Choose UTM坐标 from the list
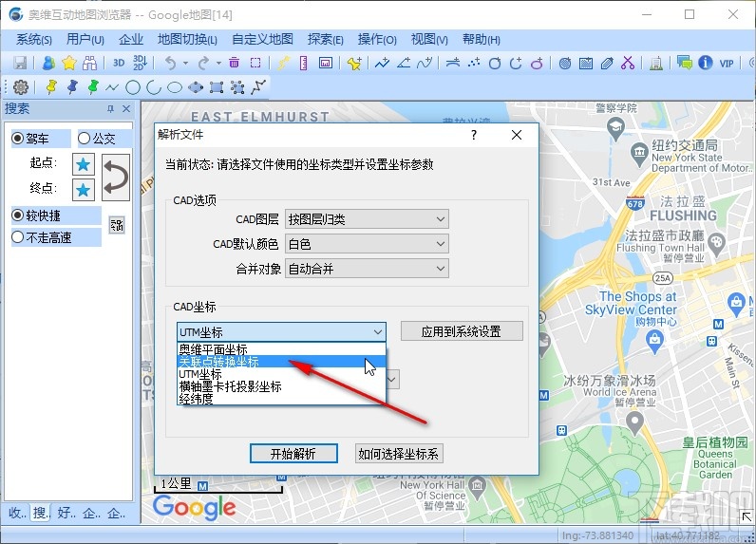The height and width of the screenshot is (544, 756). [x=281, y=374]
